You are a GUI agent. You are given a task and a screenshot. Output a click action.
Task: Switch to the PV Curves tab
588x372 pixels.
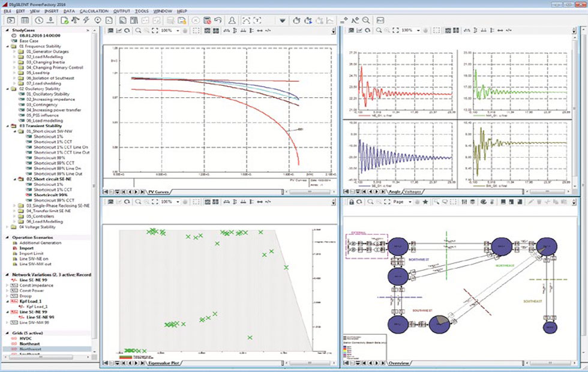pyautogui.click(x=158, y=192)
